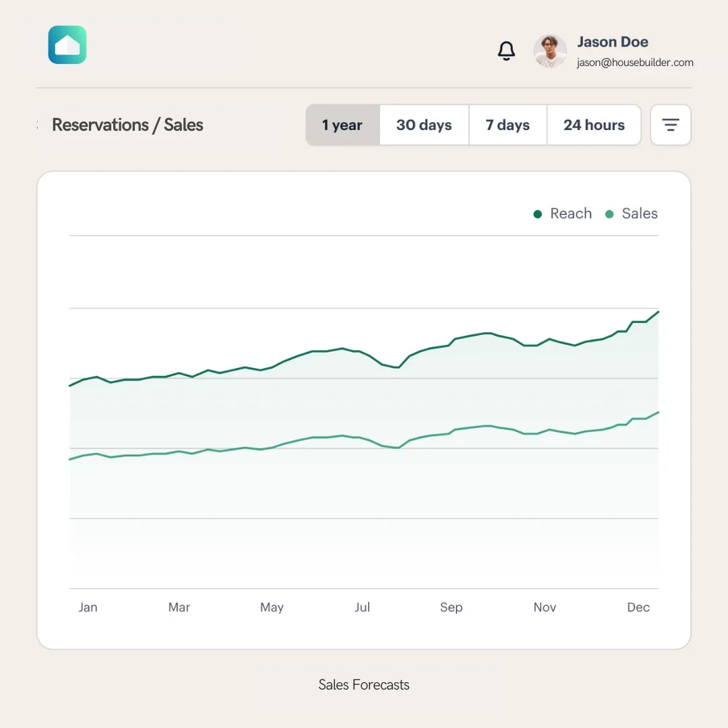
Task: Click the Sales legend label
Action: click(x=640, y=214)
